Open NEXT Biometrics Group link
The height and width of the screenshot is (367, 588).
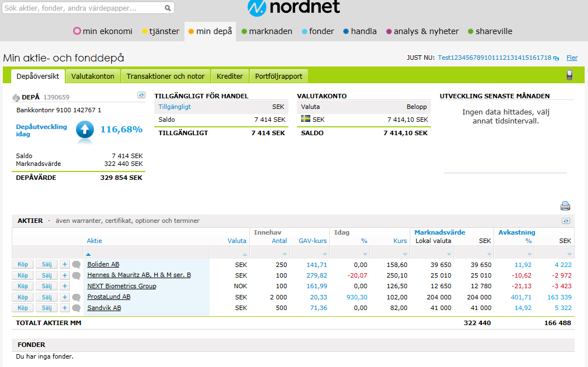click(x=121, y=286)
